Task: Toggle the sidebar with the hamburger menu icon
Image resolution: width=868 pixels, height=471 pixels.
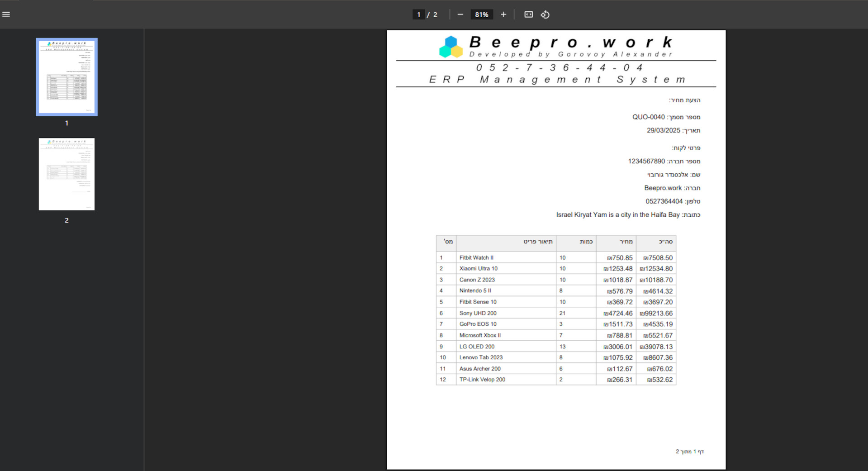Action: (x=6, y=14)
